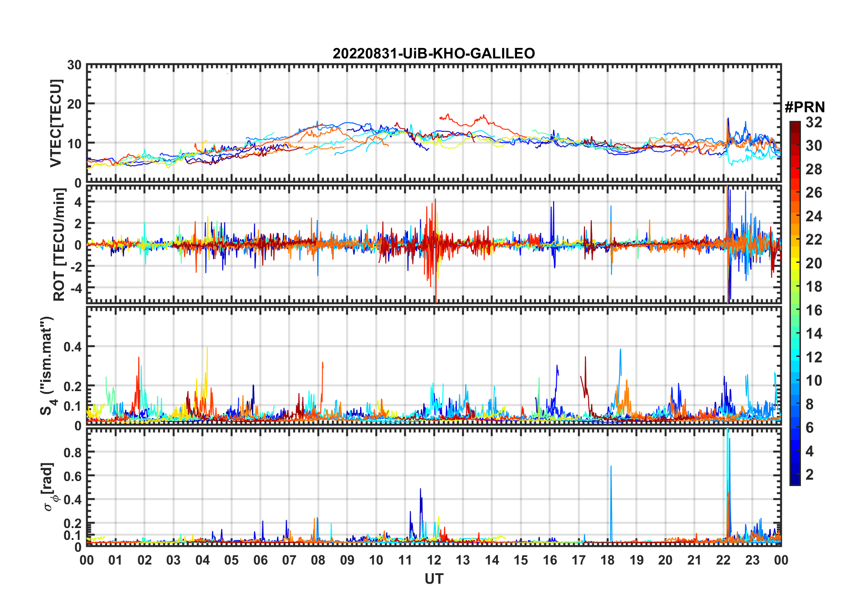Click the sigma phi [rad] axis label

49,487
